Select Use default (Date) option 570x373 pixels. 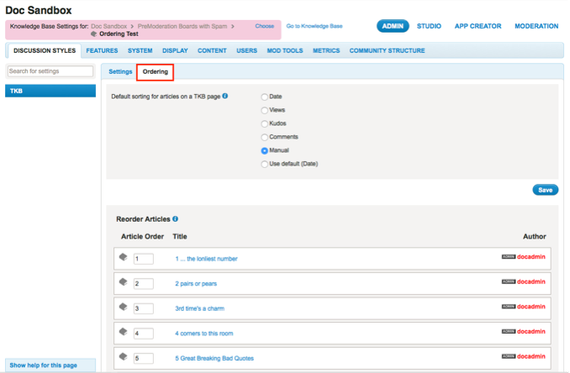(264, 164)
